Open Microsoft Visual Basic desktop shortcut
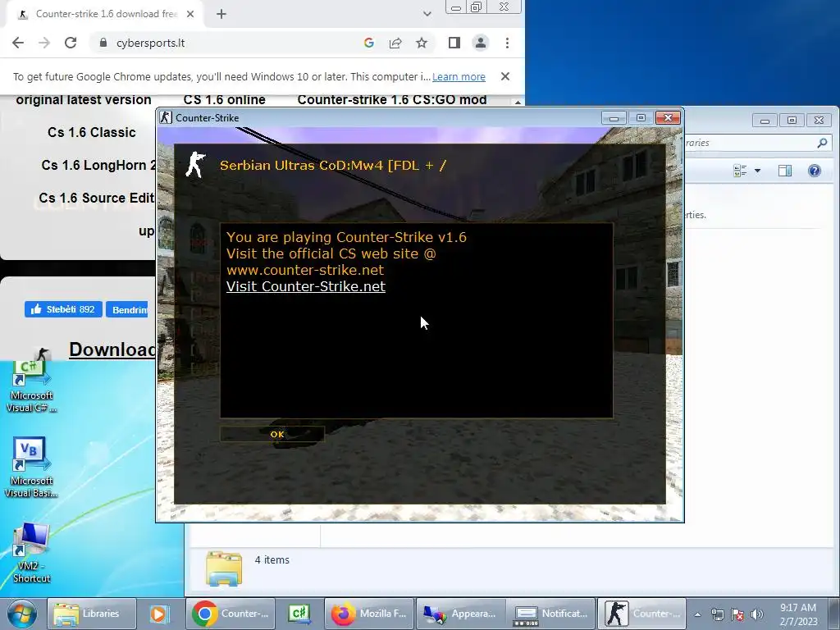The width and height of the screenshot is (840, 630). [31, 467]
